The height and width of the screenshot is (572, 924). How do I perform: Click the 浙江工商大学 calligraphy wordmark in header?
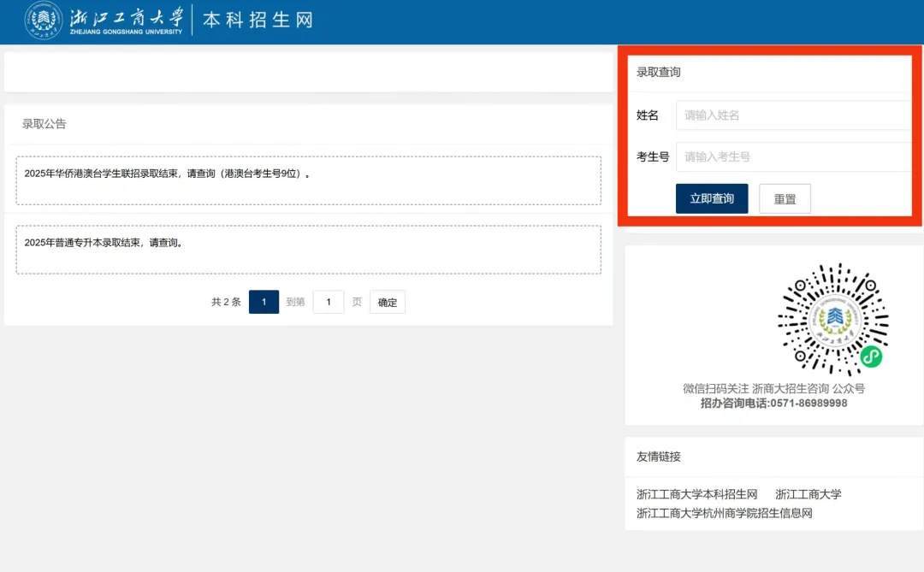126,16
